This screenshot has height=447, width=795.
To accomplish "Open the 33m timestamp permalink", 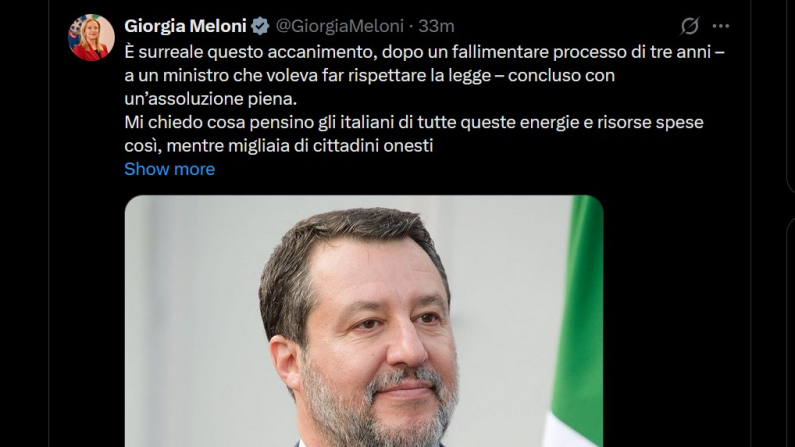I will pos(436,26).
